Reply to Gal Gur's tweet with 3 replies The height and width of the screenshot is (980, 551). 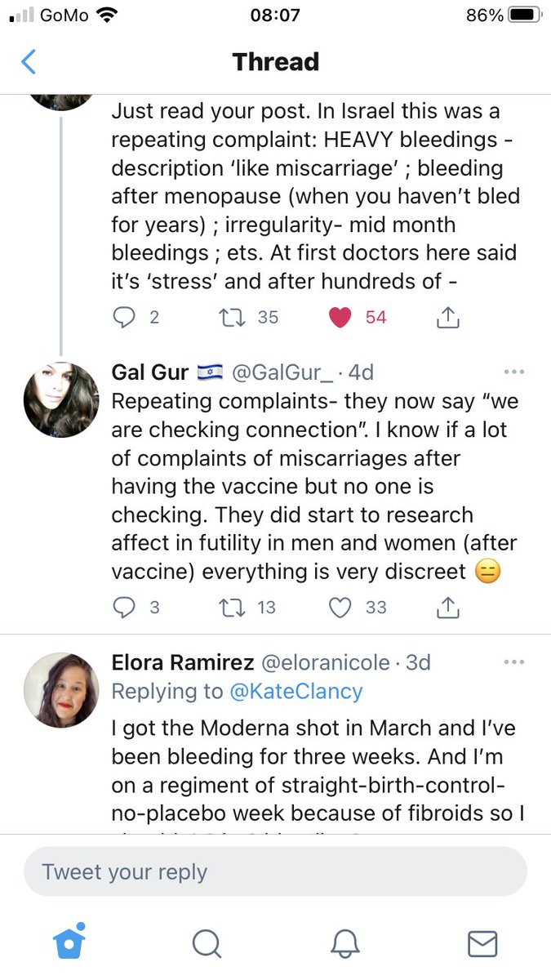tap(123, 607)
